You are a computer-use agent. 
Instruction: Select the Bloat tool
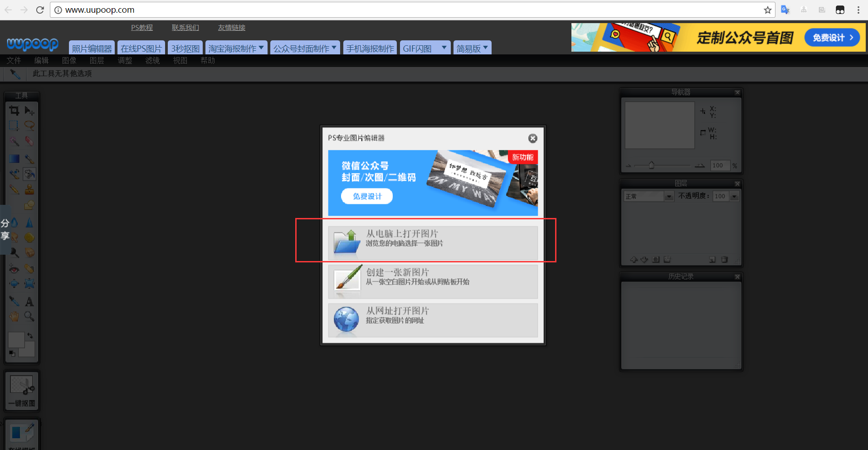coord(14,284)
